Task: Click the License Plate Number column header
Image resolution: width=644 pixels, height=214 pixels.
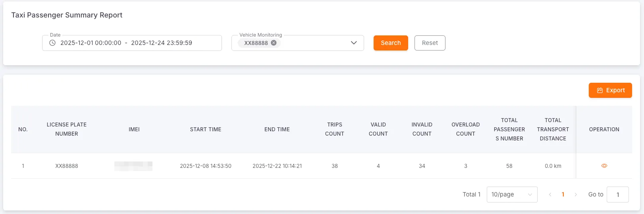Action: click(67, 129)
